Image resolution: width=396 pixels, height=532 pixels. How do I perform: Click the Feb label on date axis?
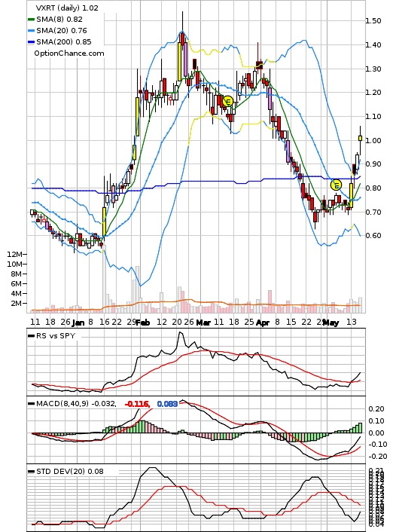(x=143, y=323)
